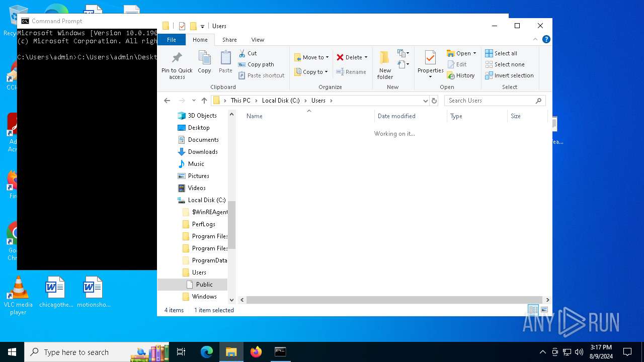Click Select none in ribbon

(505, 64)
